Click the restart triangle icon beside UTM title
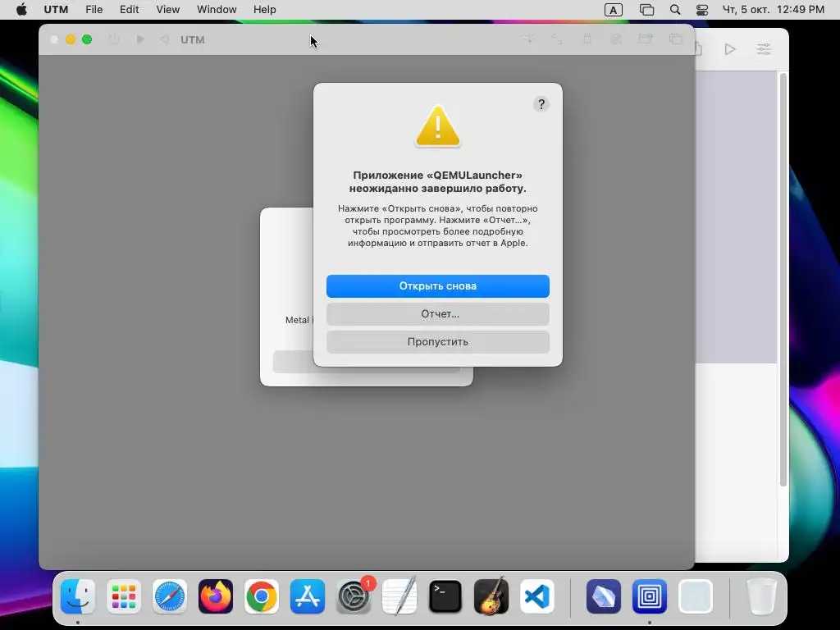Image resolution: width=840 pixels, height=630 pixels. click(165, 39)
